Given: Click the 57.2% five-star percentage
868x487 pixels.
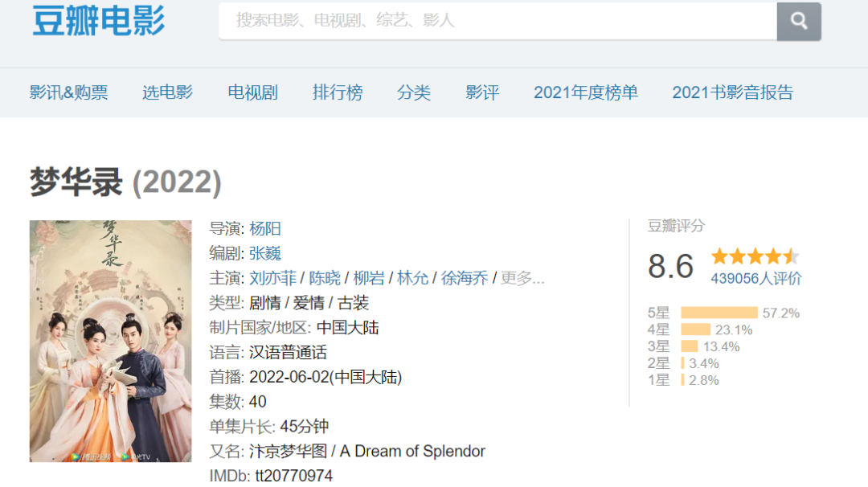Looking at the screenshot, I should 781,313.
